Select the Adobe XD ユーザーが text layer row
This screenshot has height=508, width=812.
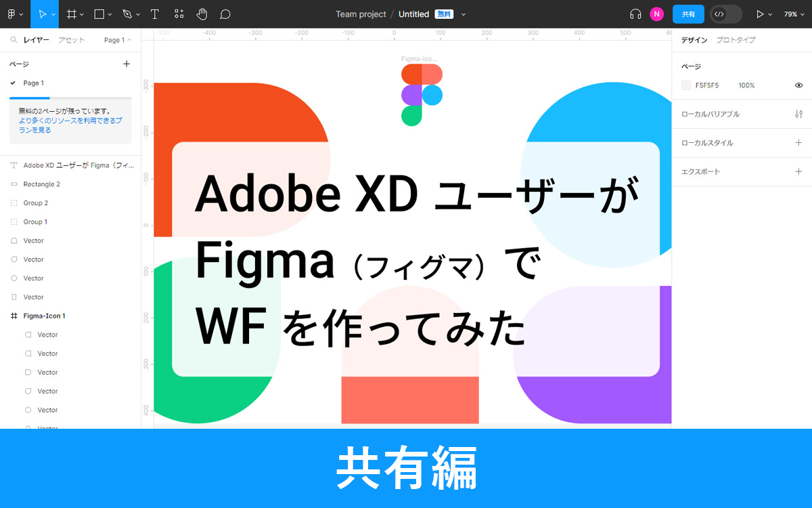pos(70,165)
